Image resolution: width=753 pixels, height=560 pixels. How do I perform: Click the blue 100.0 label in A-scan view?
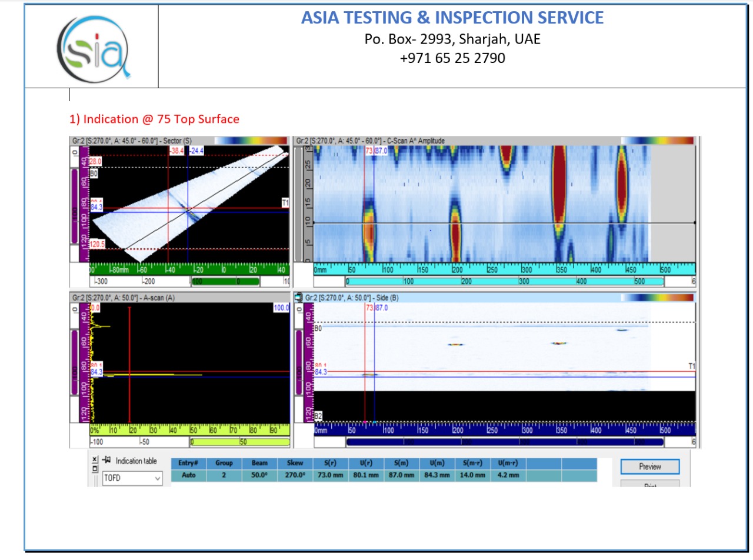tap(281, 308)
